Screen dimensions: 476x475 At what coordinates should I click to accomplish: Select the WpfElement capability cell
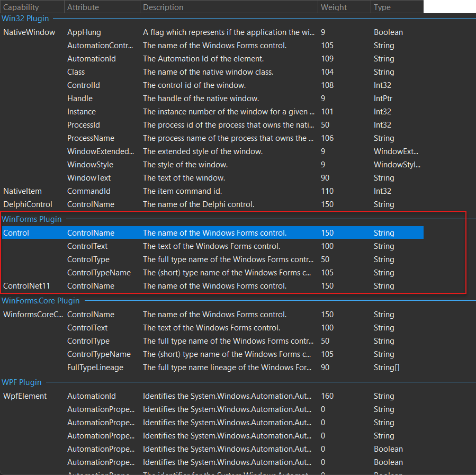coord(25,396)
